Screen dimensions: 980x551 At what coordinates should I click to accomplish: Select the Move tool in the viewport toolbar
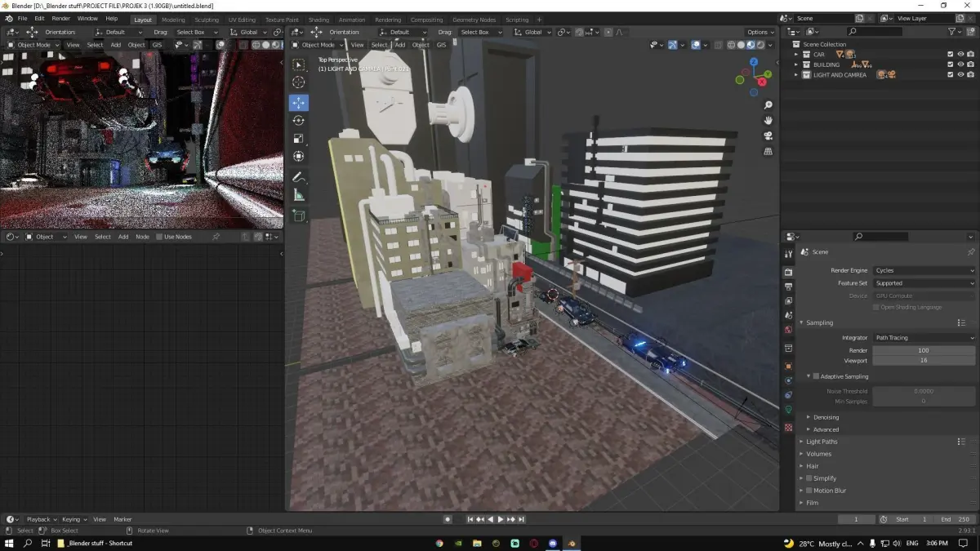coord(298,102)
